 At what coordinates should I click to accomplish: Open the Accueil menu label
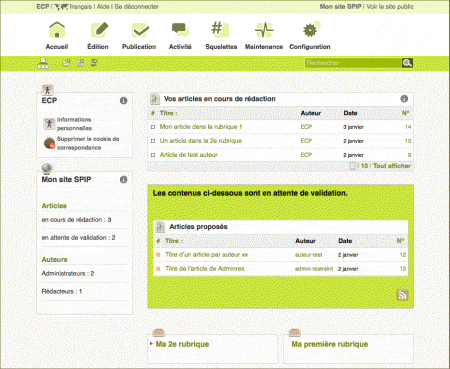click(x=57, y=47)
